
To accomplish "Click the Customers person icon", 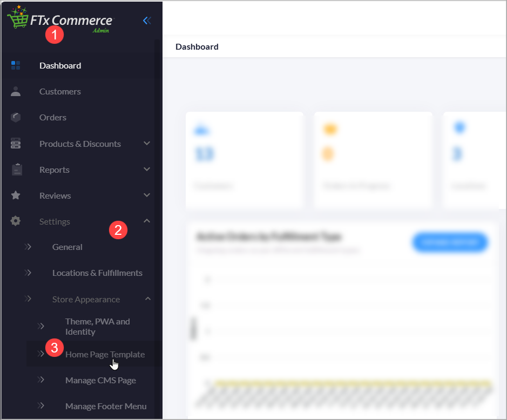I will click(x=16, y=91).
